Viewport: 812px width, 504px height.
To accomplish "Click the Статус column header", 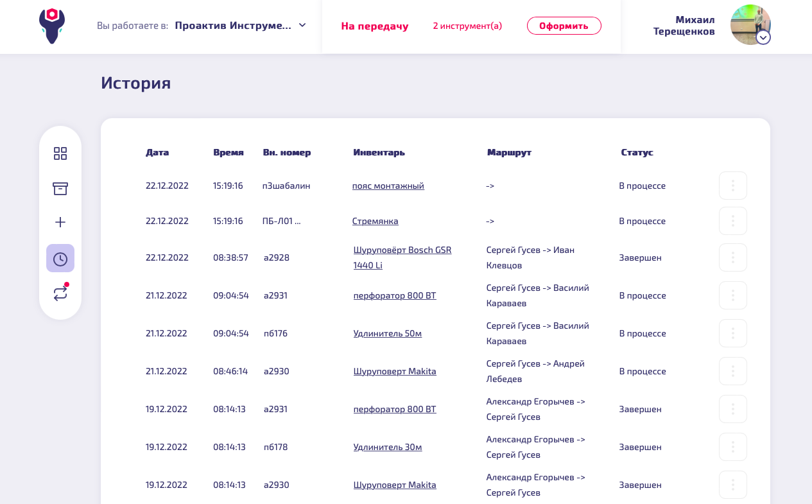I will point(637,152).
